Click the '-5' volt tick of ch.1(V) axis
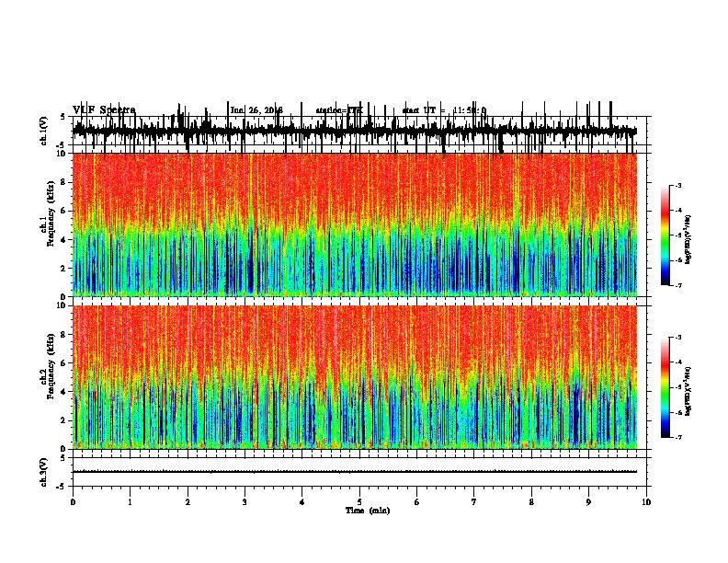Viewport: 728px width, 563px height. coord(62,145)
